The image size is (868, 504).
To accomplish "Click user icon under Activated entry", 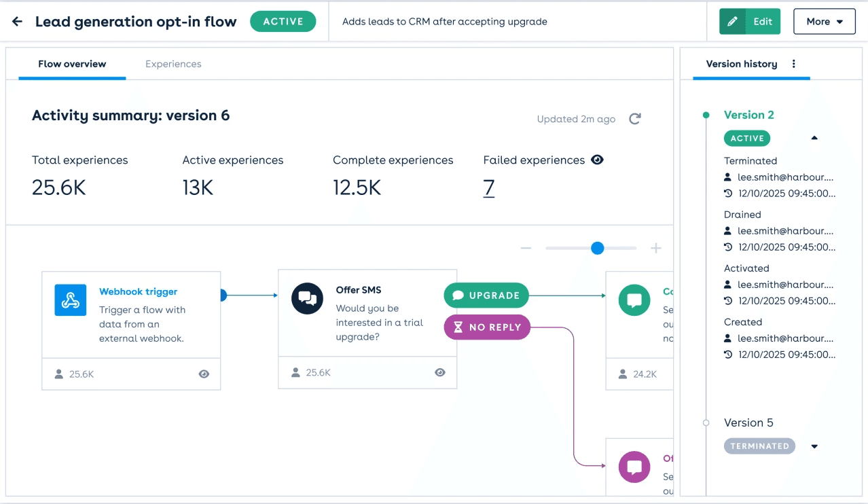I will pos(728,285).
